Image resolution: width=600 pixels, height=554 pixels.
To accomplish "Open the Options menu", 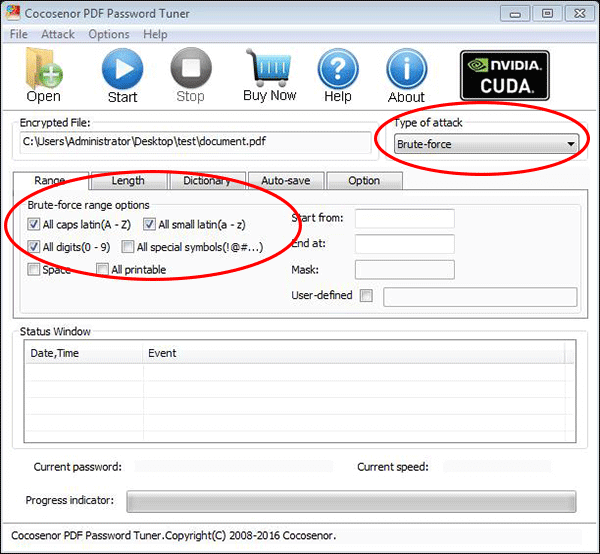I will (x=109, y=34).
